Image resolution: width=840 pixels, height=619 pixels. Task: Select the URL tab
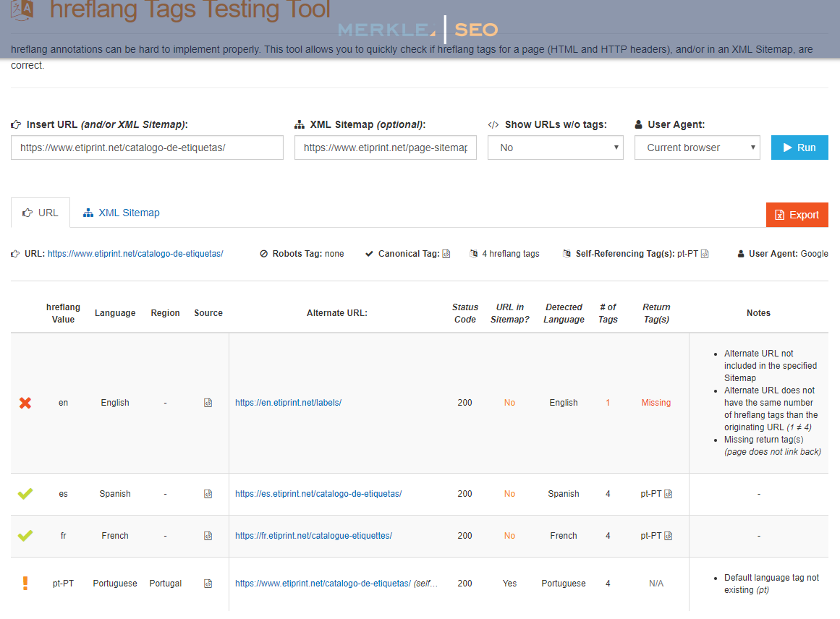41,213
